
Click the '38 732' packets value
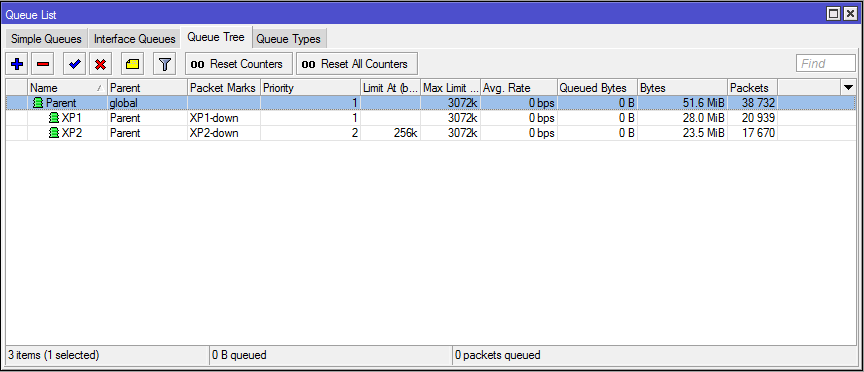(x=758, y=103)
